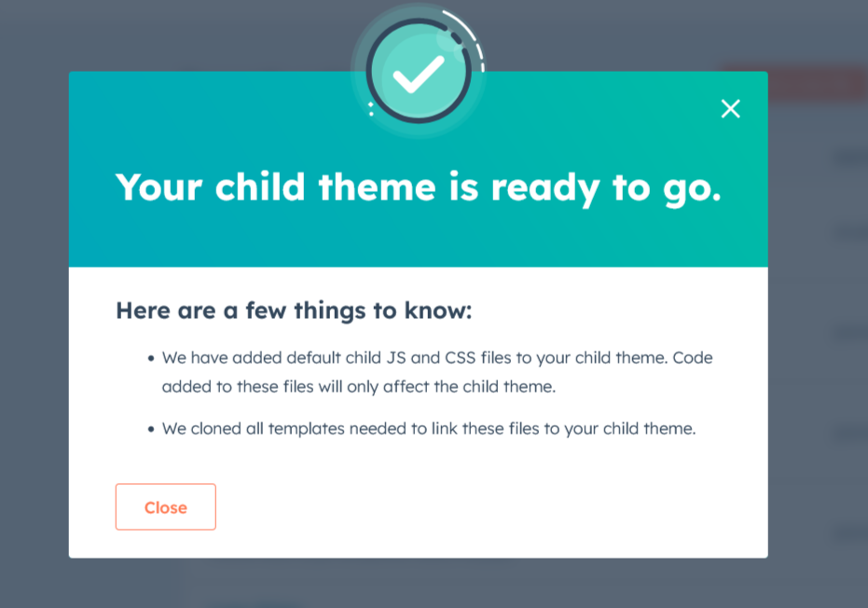Dismiss the dialog with the X icon
This screenshot has width=868, height=608.
click(x=731, y=109)
